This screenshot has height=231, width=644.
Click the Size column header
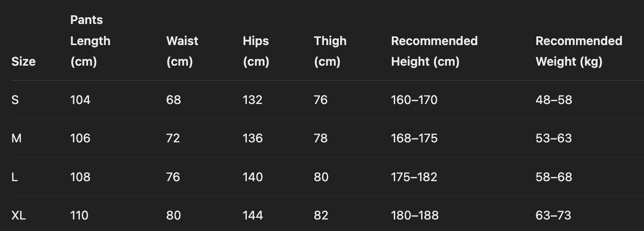tap(23, 62)
